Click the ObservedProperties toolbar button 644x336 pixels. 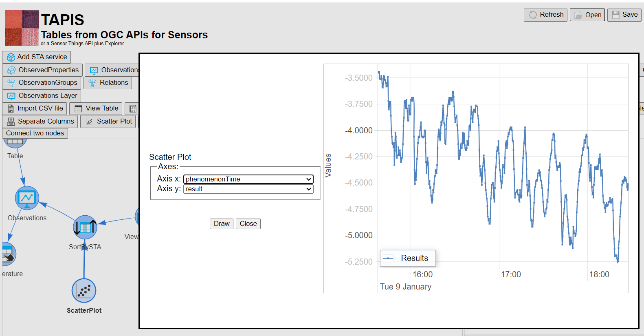[x=42, y=70]
